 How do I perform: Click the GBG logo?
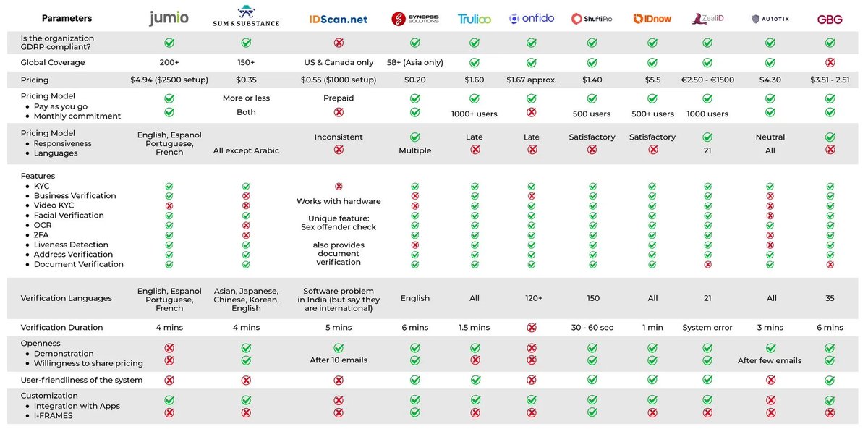[830, 19]
